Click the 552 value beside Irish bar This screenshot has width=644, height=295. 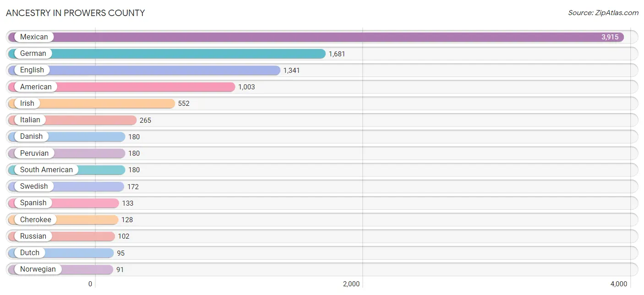tap(184, 104)
